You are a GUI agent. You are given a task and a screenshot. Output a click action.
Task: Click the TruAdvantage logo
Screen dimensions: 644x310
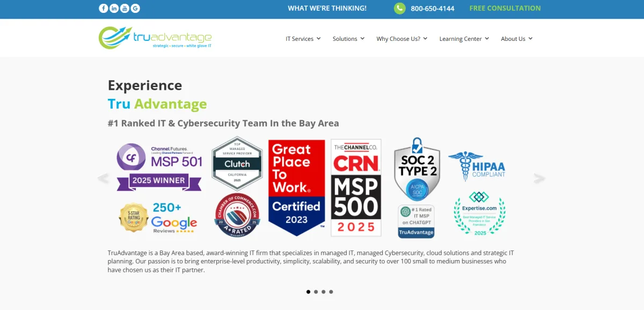click(x=155, y=38)
